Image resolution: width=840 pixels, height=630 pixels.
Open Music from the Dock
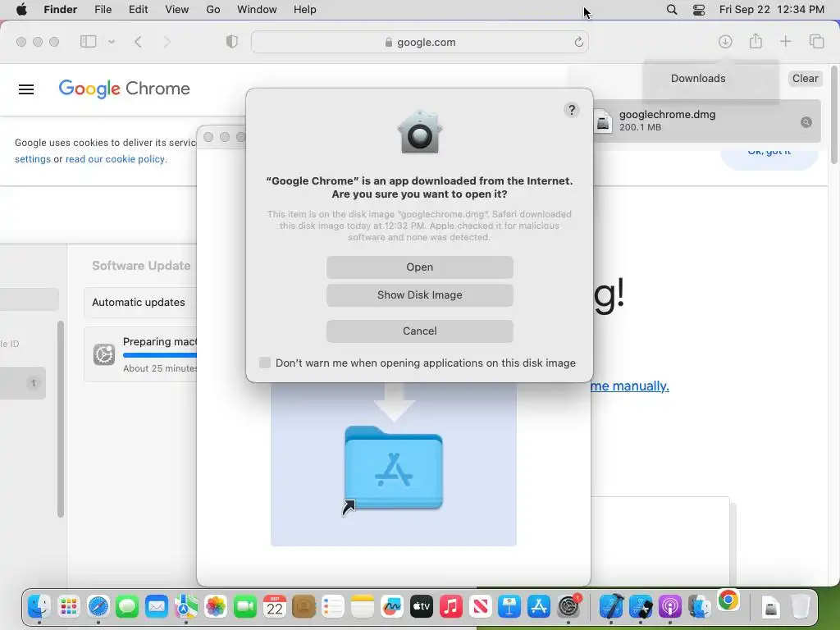click(450, 606)
